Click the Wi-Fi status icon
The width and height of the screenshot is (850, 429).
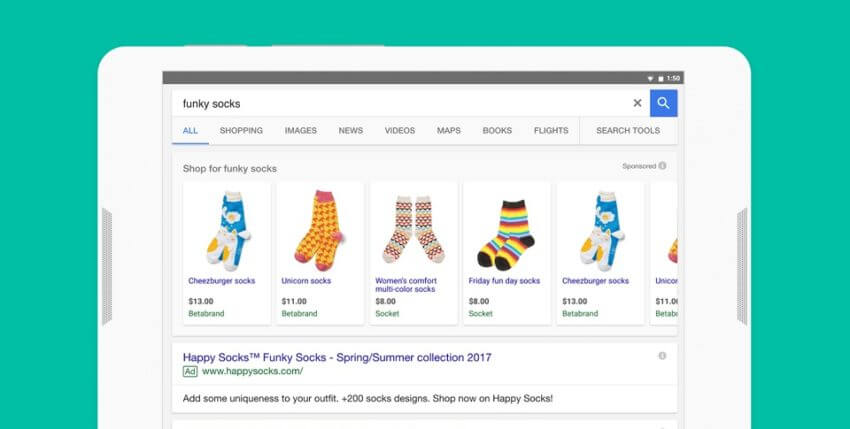[651, 79]
